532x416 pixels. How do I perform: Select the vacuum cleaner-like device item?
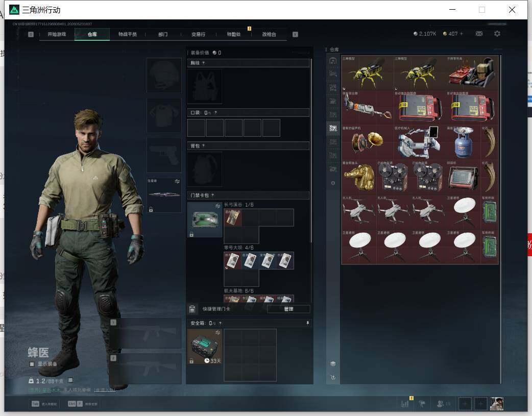coord(368,108)
